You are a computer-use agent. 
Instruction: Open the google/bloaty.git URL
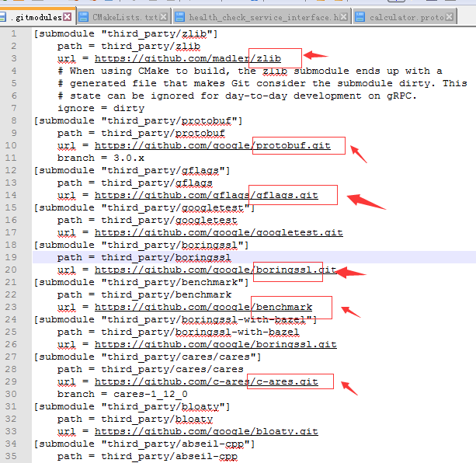tap(207, 432)
